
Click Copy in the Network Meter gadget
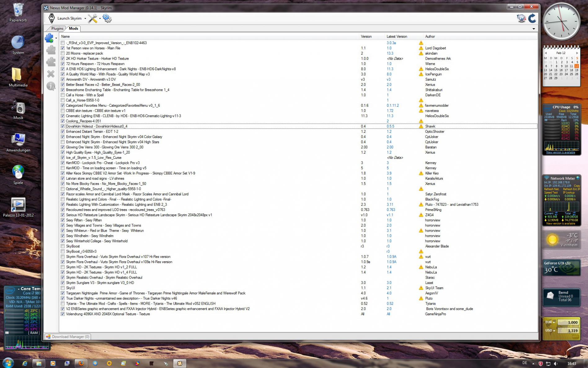[x=576, y=186]
